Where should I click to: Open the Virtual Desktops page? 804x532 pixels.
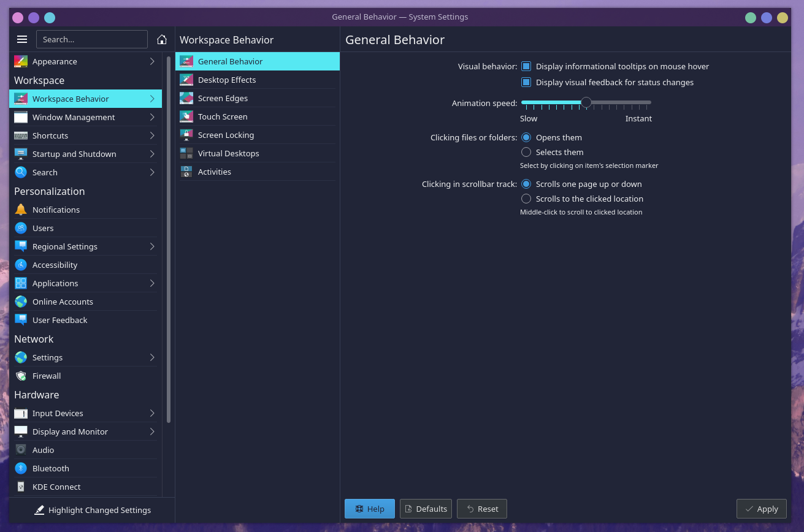tap(258, 153)
